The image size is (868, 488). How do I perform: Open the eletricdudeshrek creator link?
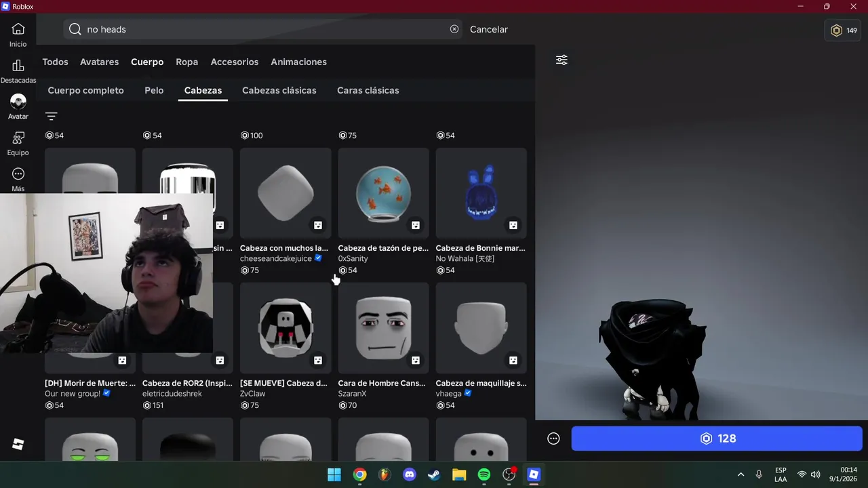[172, 394]
